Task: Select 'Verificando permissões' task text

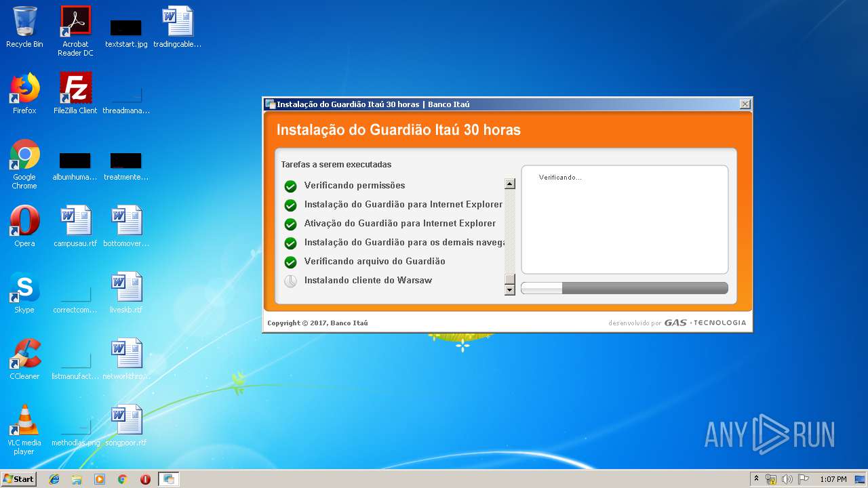Action: pyautogui.click(x=355, y=185)
